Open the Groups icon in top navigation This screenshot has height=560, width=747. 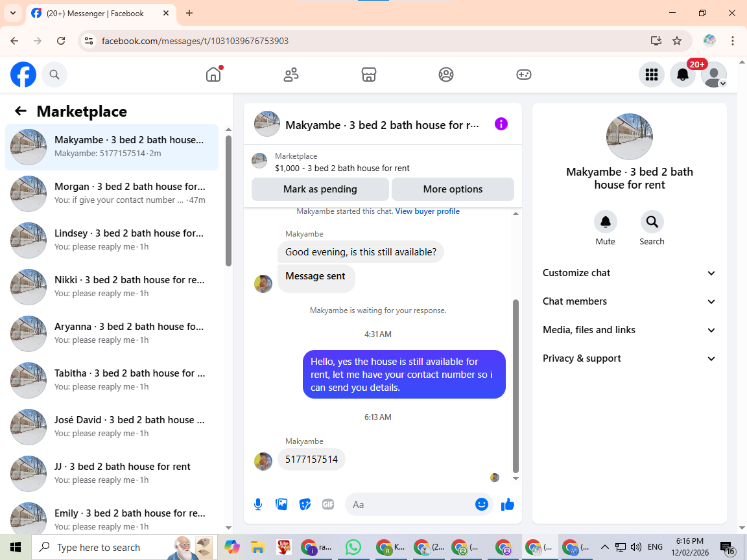pyautogui.click(x=446, y=75)
